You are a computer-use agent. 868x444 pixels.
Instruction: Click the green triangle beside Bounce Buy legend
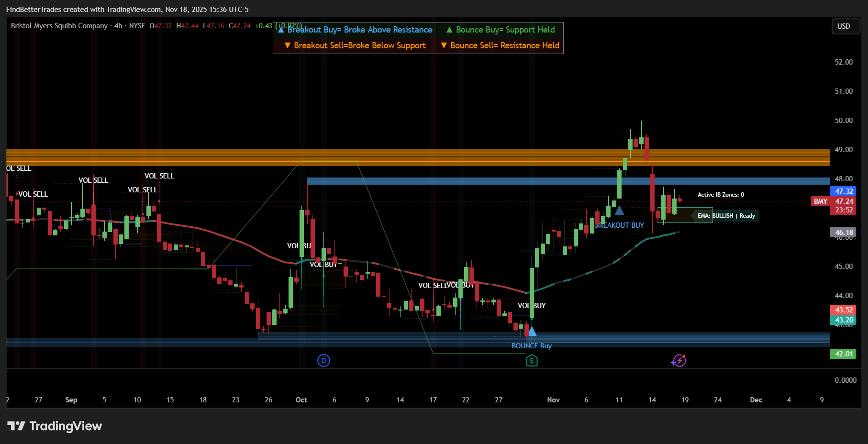tap(449, 30)
